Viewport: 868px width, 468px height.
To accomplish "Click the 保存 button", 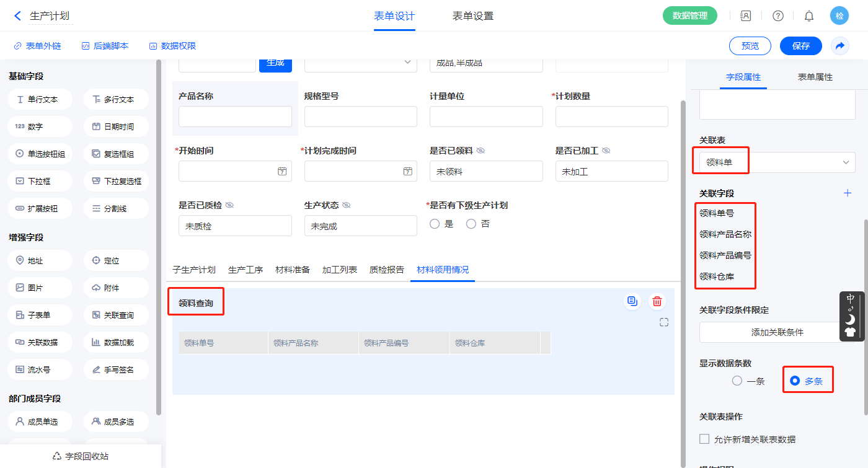I will 800,46.
